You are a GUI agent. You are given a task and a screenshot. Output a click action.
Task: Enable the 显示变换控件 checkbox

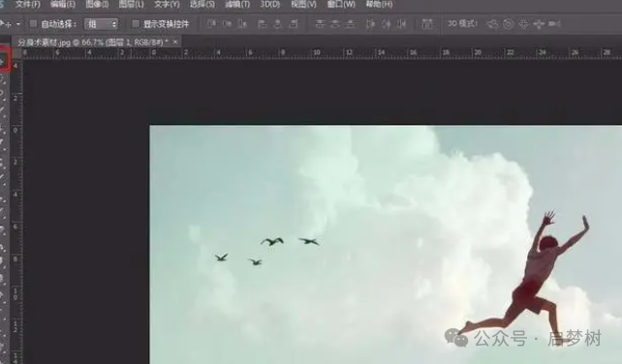136,24
